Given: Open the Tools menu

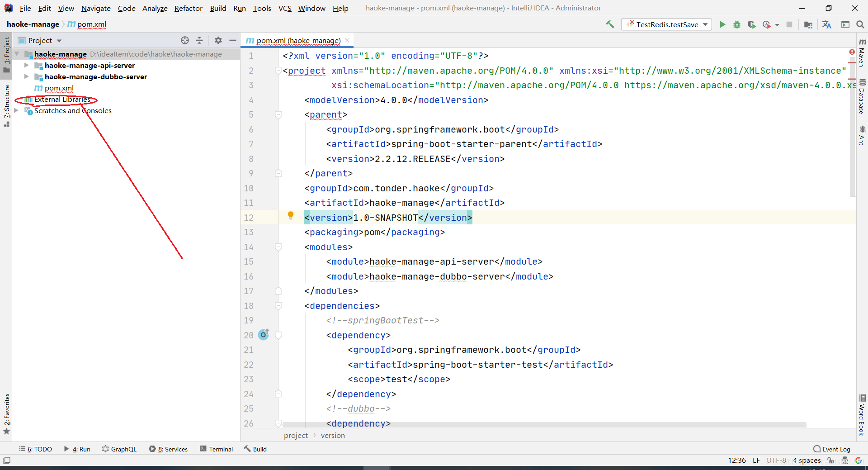Looking at the screenshot, I should coord(262,8).
